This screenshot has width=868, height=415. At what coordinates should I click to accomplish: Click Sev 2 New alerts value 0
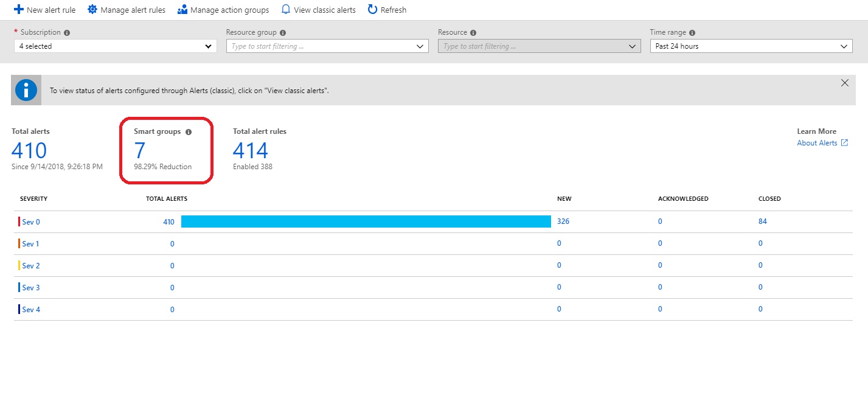(x=559, y=265)
